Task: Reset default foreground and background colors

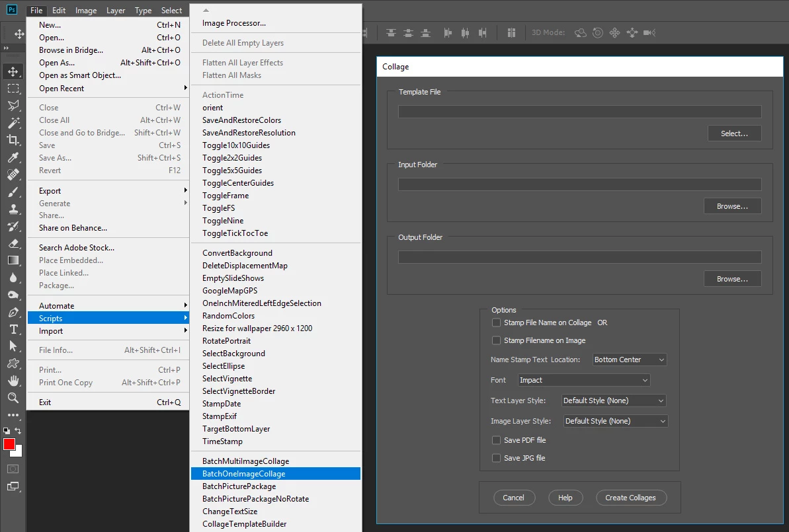Action: pos(7,431)
